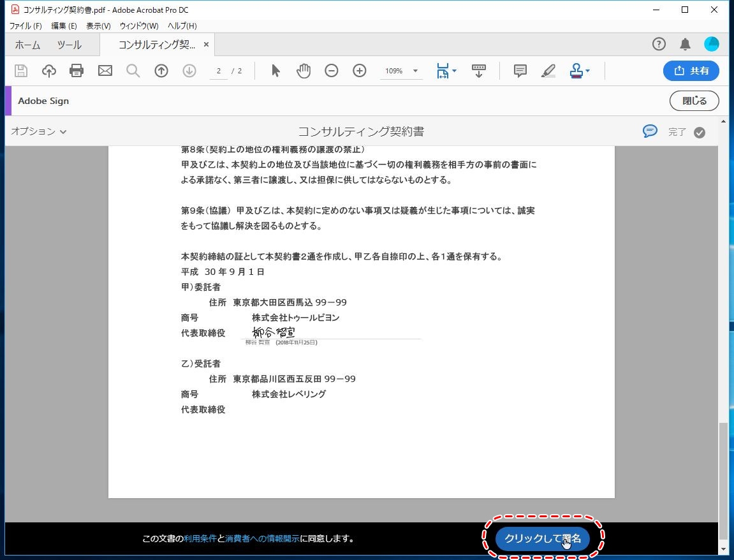The image size is (734, 560).
Task: Switch to the ツール tab
Action: pyautogui.click(x=69, y=45)
